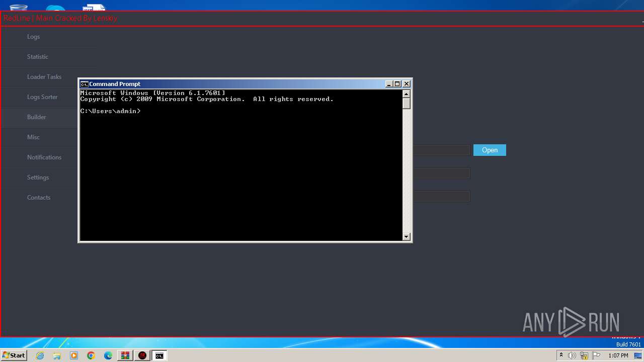Launch Google Chrome from the taskbar
Screen dimensions: 644x362
coord(91,355)
